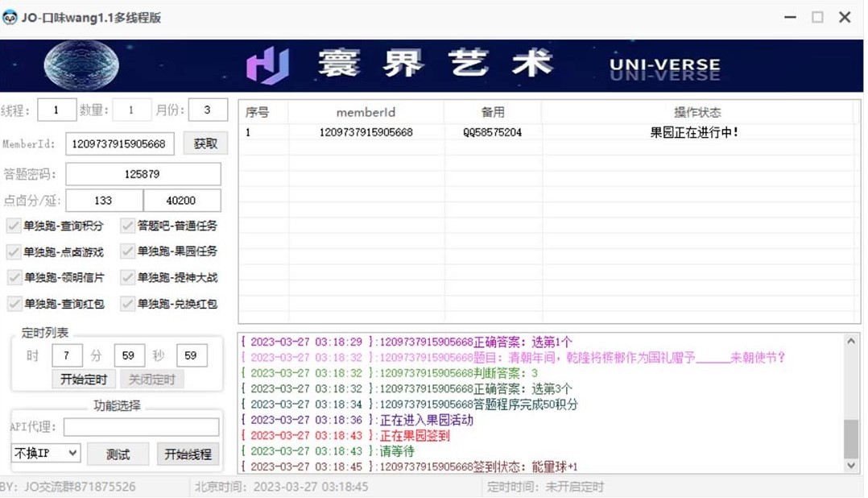Click the globe sphere image in banner
This screenshot has width=868, height=498.
coord(81,64)
